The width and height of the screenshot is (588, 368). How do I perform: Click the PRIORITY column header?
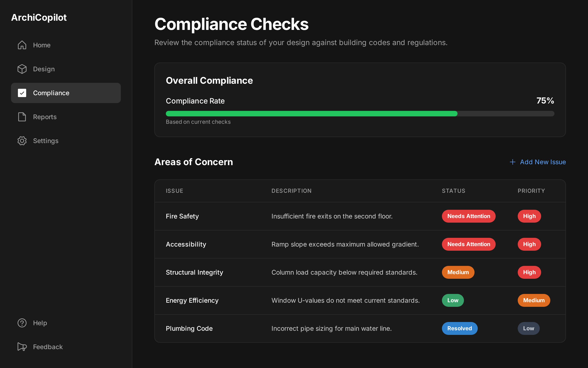[531, 191]
